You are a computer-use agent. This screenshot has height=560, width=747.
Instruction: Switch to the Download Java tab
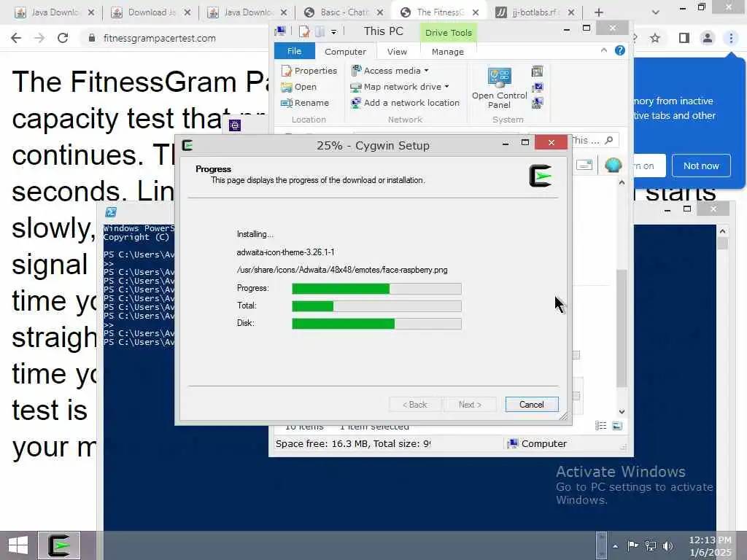[150, 12]
